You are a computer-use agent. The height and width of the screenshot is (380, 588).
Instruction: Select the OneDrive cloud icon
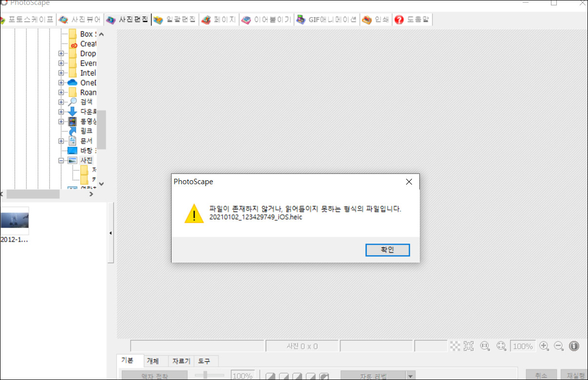73,83
